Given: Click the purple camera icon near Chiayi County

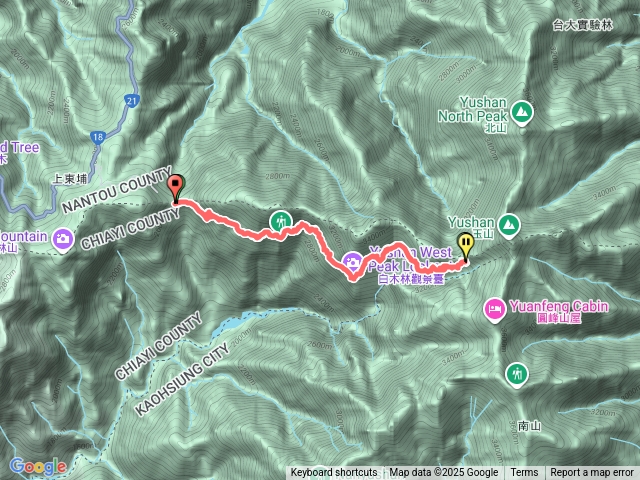Looking at the screenshot, I should pyautogui.click(x=63, y=240).
